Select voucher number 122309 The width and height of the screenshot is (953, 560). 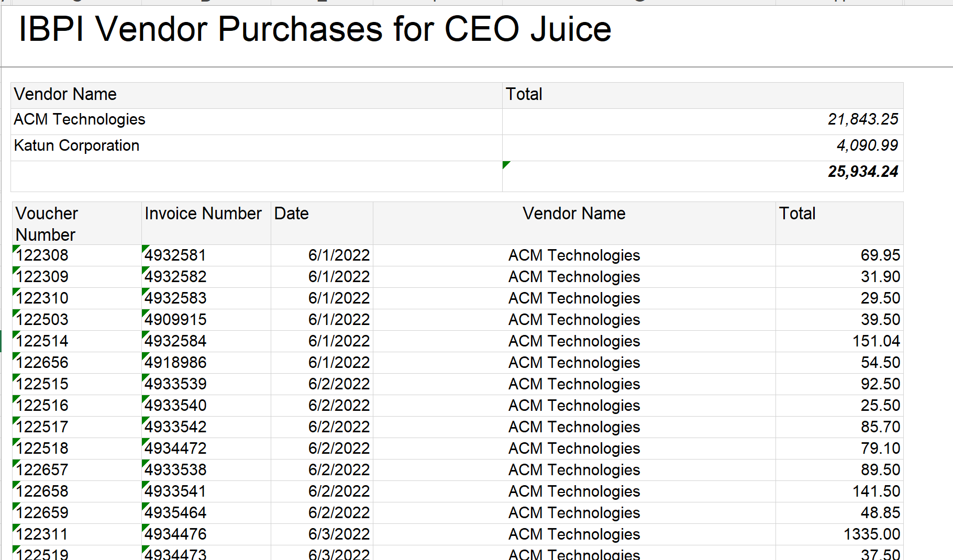[x=42, y=277]
